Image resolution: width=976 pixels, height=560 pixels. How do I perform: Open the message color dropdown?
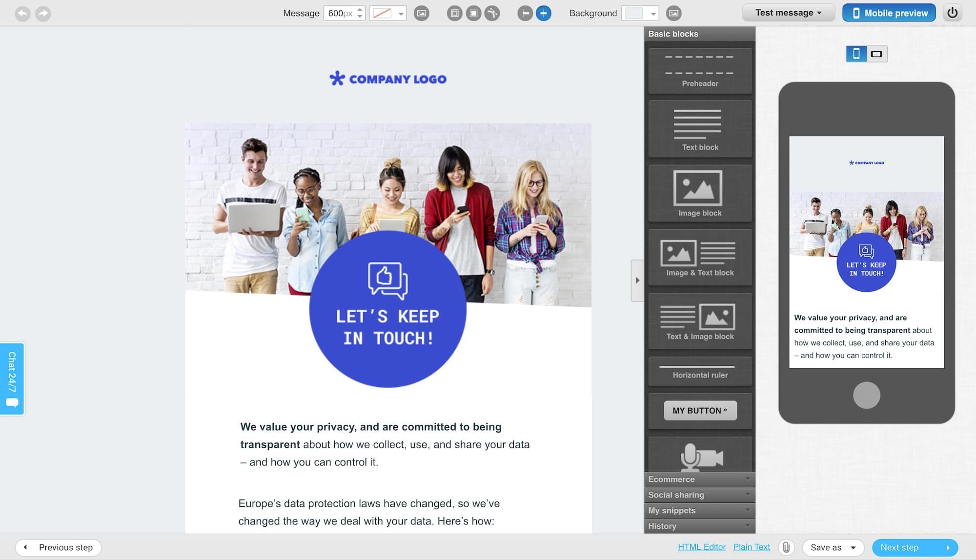(388, 13)
